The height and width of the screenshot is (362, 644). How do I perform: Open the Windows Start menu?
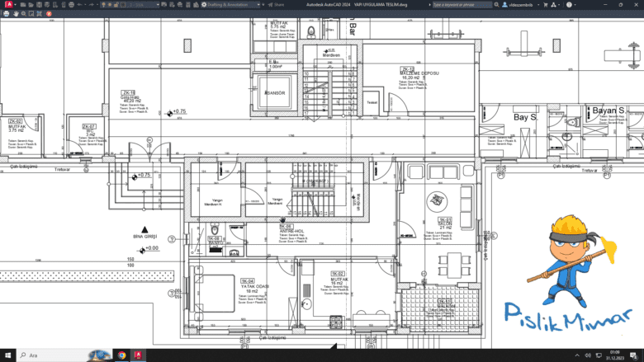7,355
